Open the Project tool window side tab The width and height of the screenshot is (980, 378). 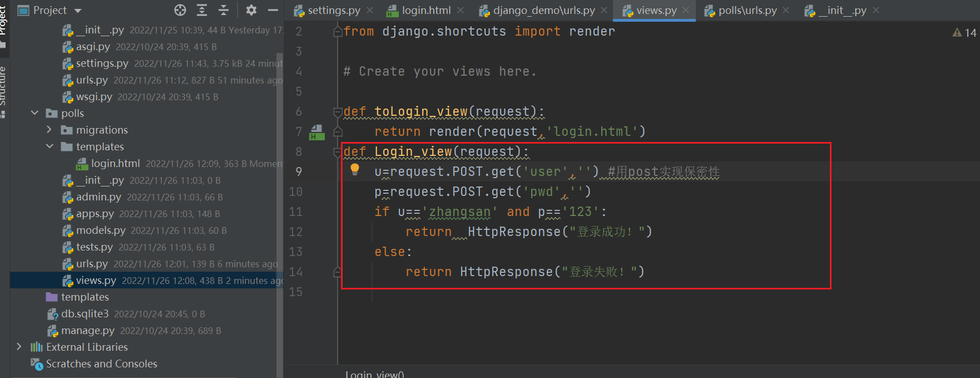[4, 25]
